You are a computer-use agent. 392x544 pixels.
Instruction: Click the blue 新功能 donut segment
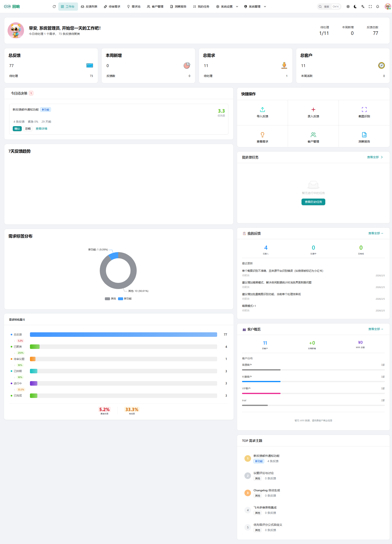(114, 256)
